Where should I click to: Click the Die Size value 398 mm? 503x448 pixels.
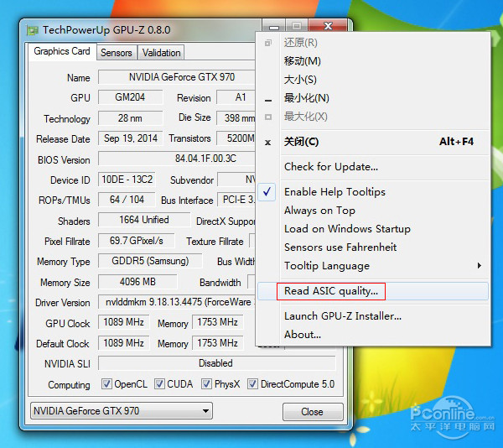point(236,118)
